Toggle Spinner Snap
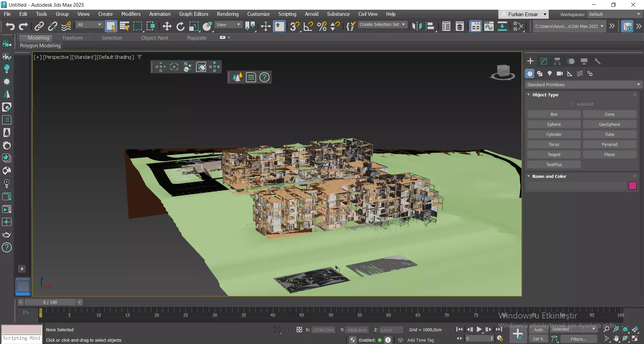The width and height of the screenshot is (644, 344). pos(335,26)
